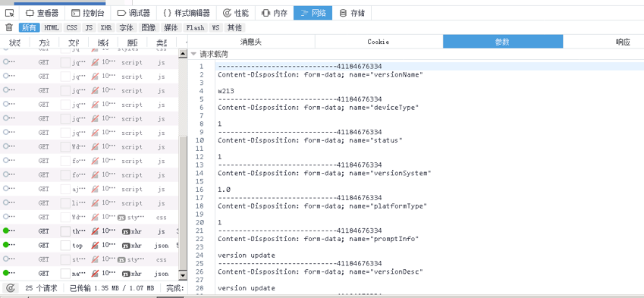
Task: Filter requests by 图像 images
Action: pyautogui.click(x=149, y=27)
